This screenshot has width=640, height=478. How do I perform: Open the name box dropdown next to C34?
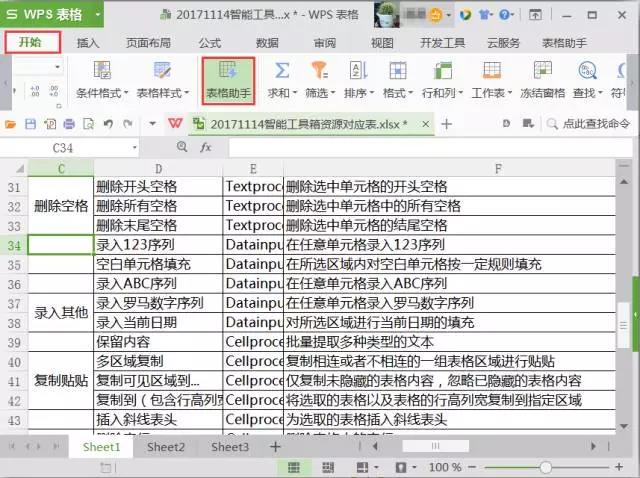point(135,148)
